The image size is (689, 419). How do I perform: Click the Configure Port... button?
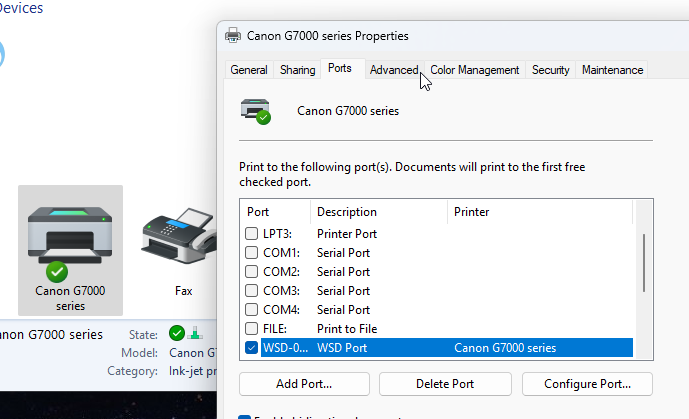point(587,384)
